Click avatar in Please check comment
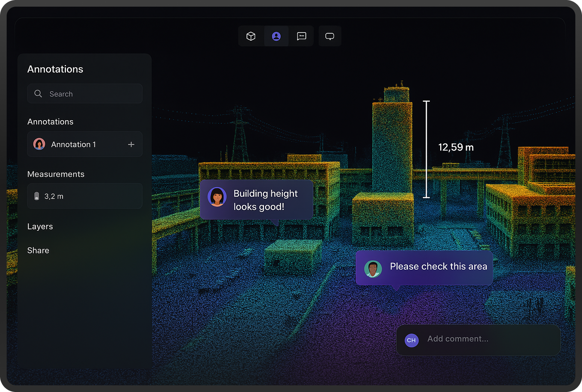The image size is (582, 392). tap(373, 269)
